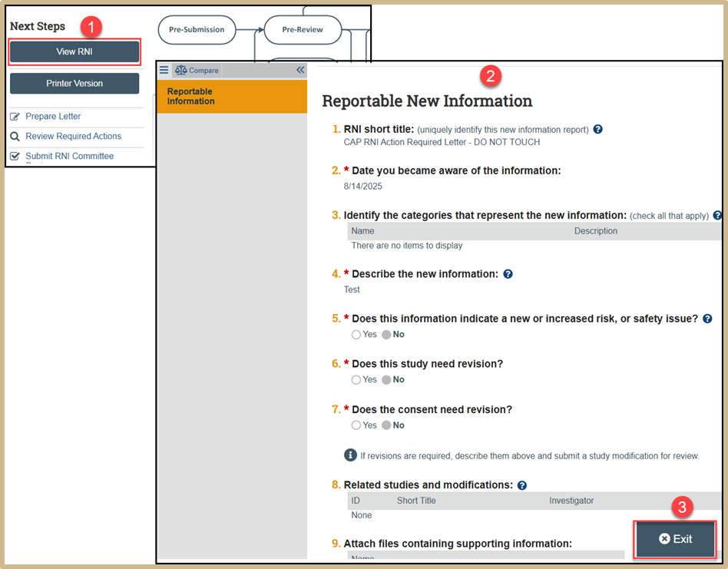The height and width of the screenshot is (569, 728).
Task: Click the Compare scales icon
Action: 181,70
